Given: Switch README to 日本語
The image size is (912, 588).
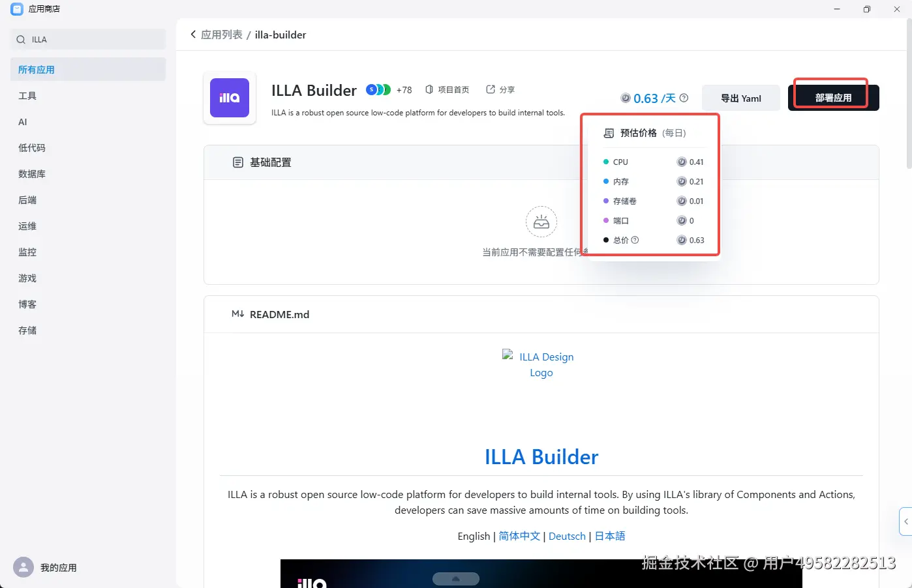Looking at the screenshot, I should [610, 536].
